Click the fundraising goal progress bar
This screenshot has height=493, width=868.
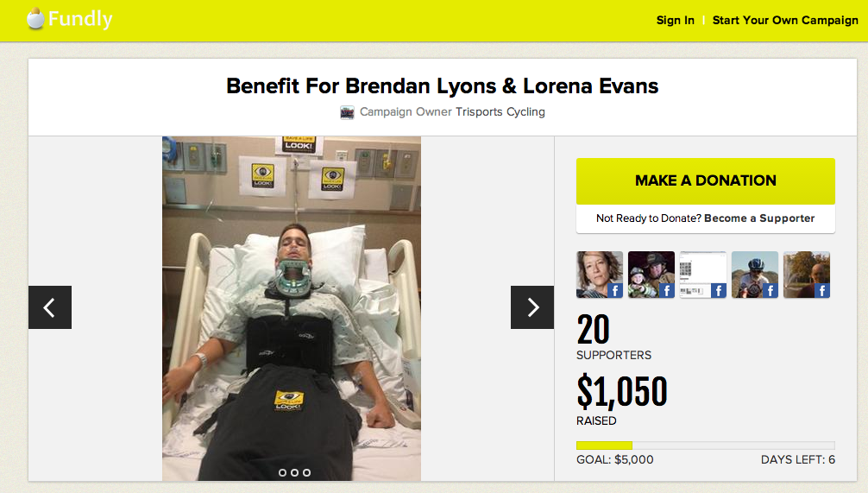click(x=706, y=446)
